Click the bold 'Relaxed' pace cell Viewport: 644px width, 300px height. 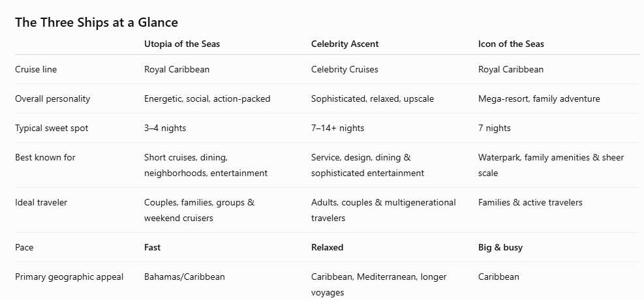(x=328, y=247)
